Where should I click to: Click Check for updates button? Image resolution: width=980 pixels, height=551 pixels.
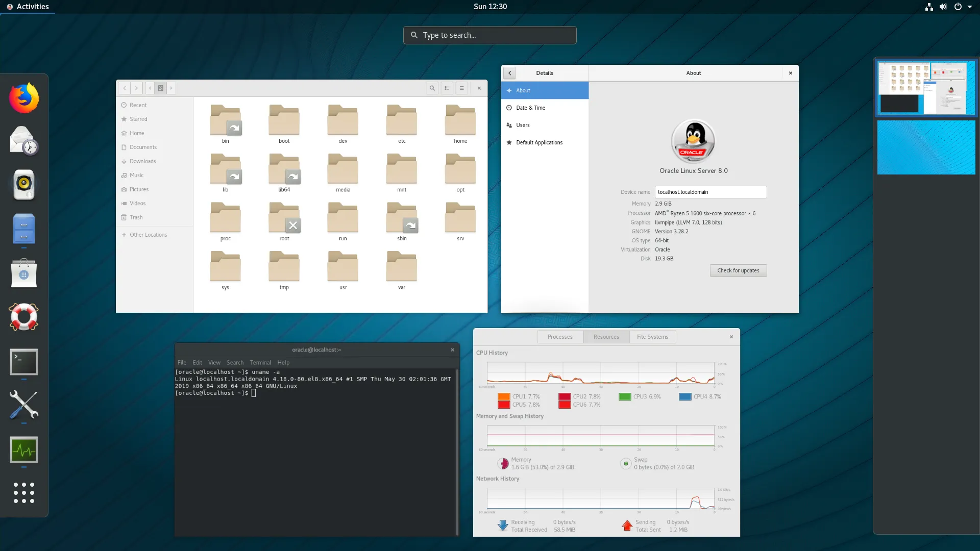coord(738,270)
